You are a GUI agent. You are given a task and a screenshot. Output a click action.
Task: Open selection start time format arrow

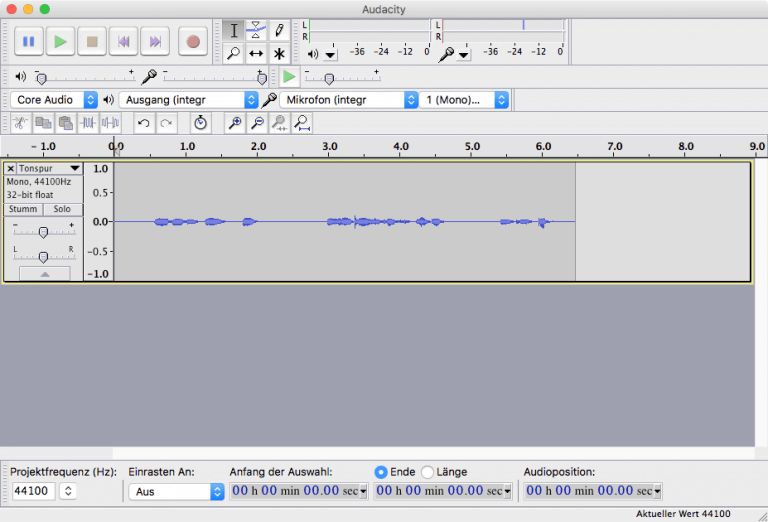[363, 491]
